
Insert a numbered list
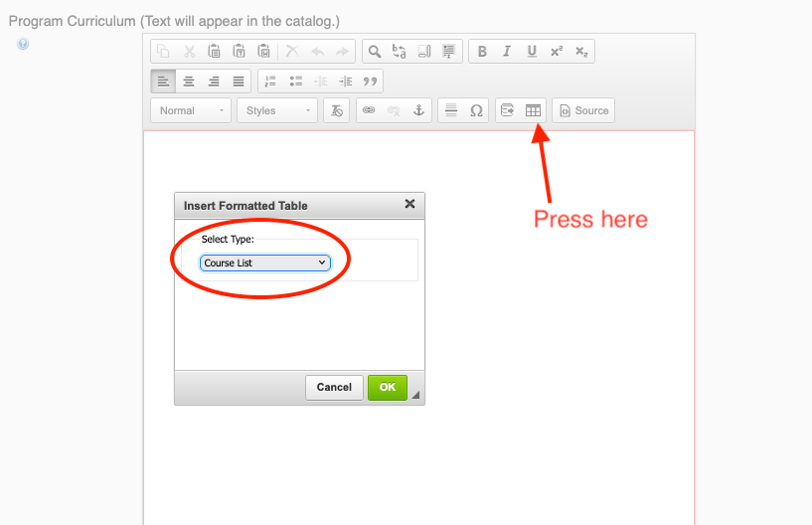click(x=270, y=82)
